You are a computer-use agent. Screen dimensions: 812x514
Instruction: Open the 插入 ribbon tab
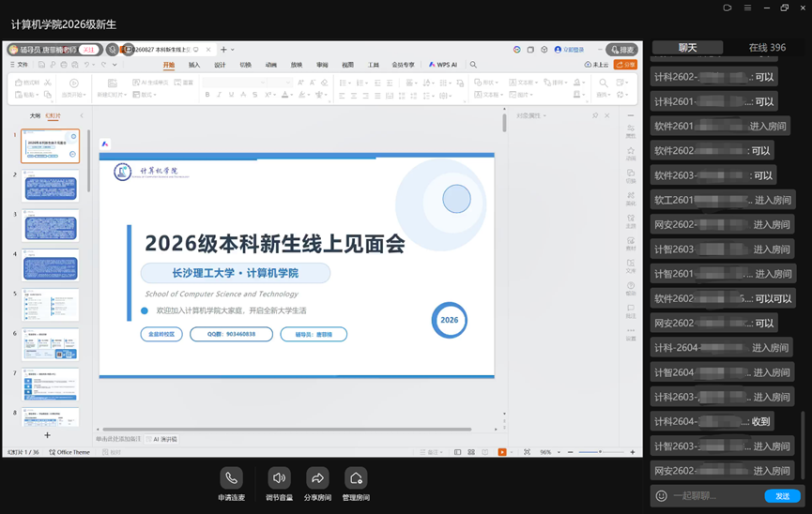(x=194, y=65)
